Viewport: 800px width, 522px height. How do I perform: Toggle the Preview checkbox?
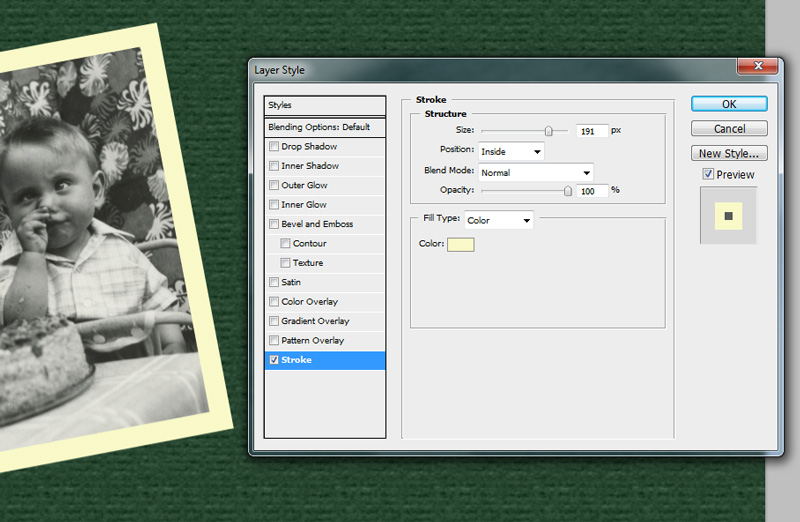(x=708, y=174)
